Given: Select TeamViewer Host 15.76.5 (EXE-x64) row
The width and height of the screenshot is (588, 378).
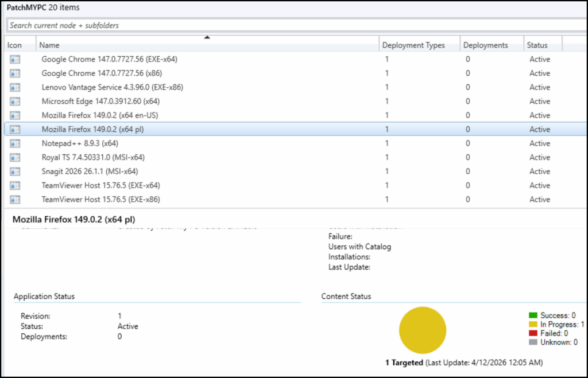Looking at the screenshot, I should [100, 185].
